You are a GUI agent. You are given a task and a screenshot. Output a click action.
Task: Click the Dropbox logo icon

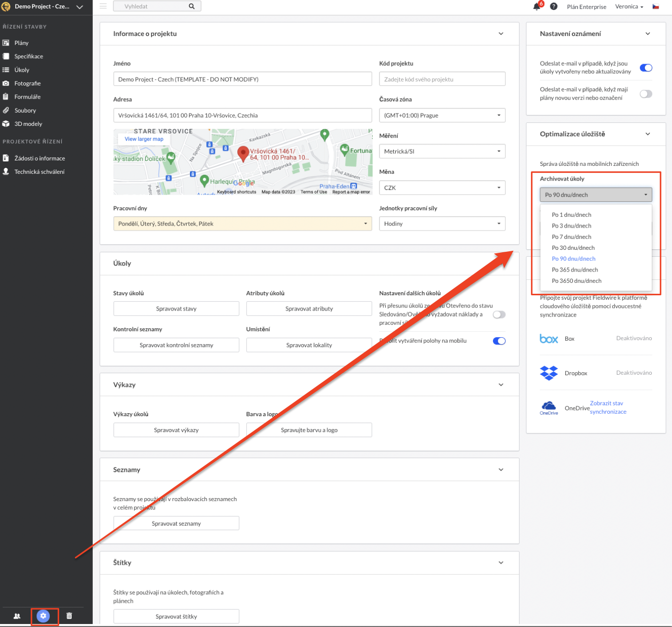tap(549, 373)
